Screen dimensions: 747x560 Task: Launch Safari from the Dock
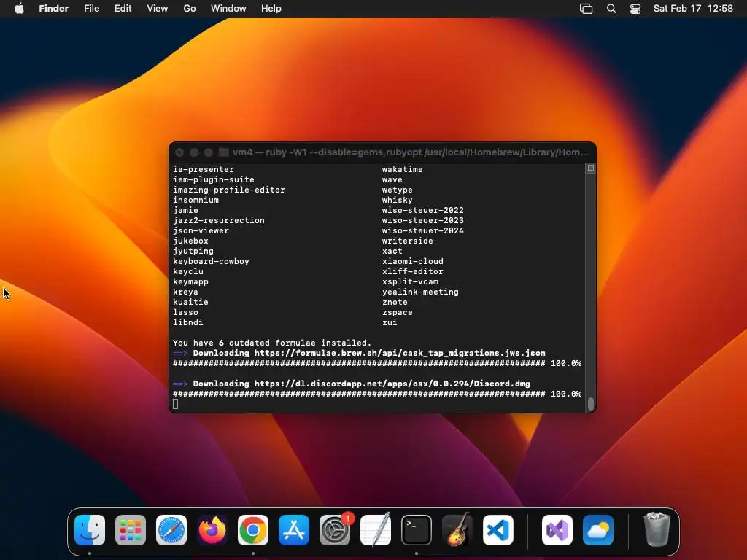coord(171,530)
